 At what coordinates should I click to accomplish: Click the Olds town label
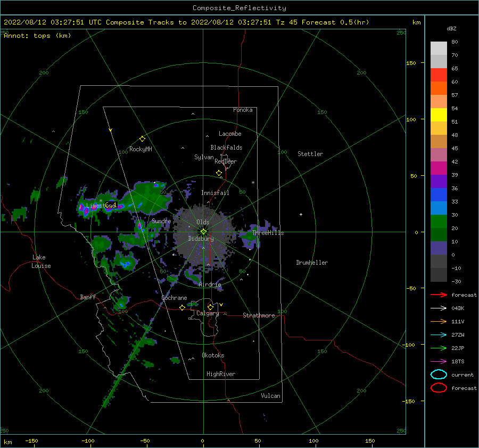pos(203,222)
